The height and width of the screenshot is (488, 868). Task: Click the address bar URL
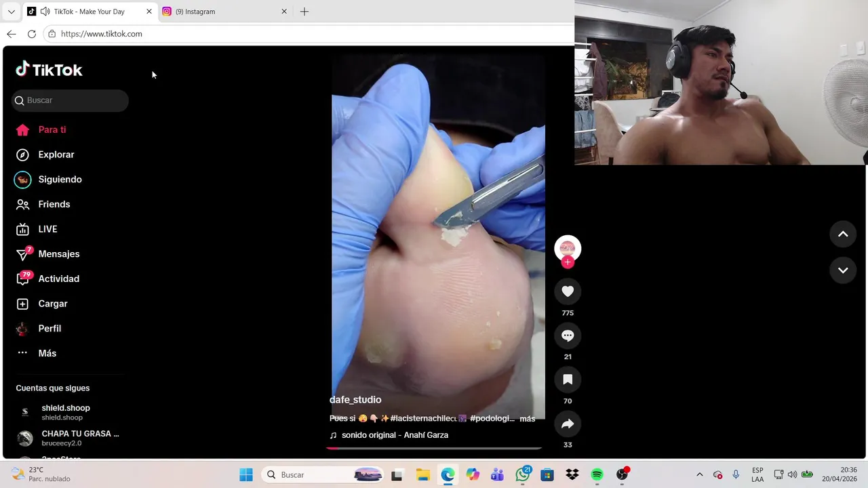[102, 34]
